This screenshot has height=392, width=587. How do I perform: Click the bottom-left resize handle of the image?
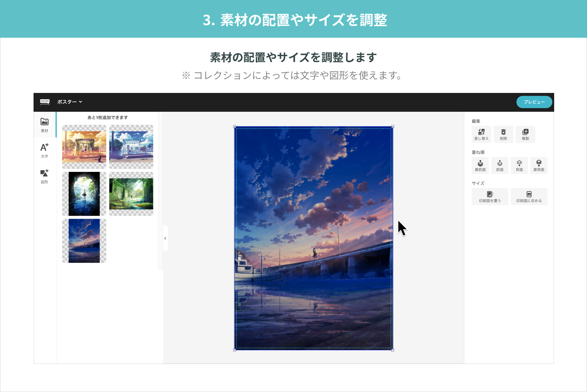(234, 350)
